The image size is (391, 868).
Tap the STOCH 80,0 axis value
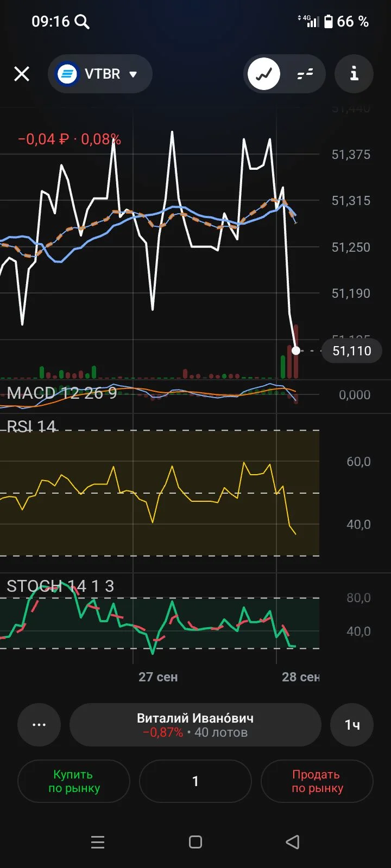coord(358,598)
